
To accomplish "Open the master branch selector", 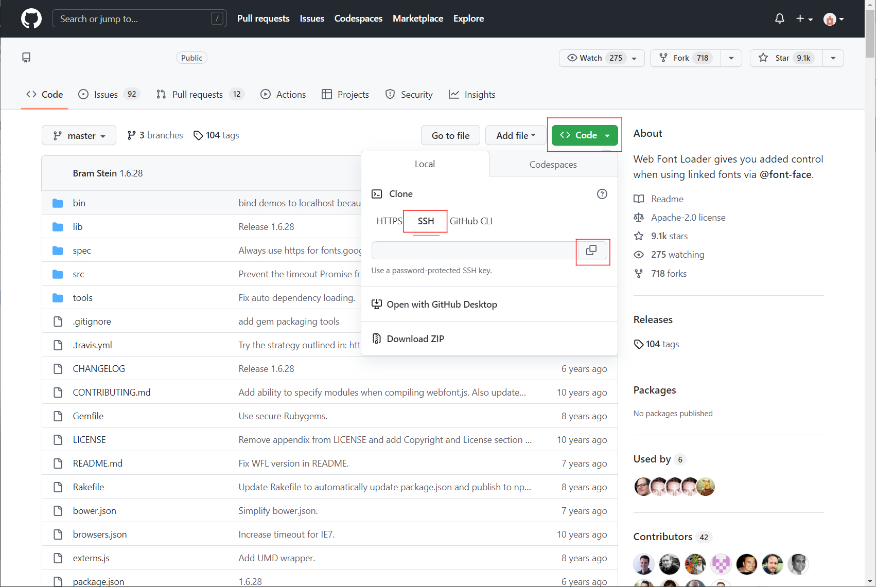I will (x=79, y=135).
